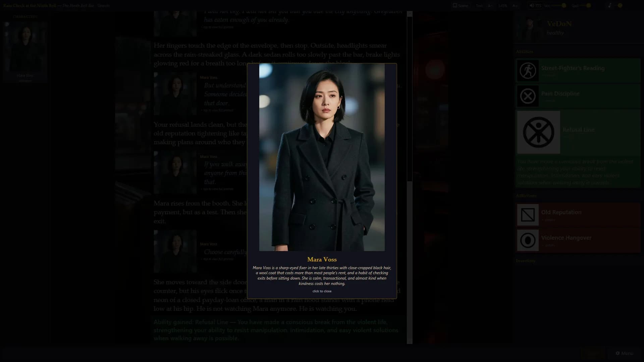The width and height of the screenshot is (644, 362).
Task: Click the 'Ability gained: Refusal Line' notice
Action: click(x=276, y=330)
